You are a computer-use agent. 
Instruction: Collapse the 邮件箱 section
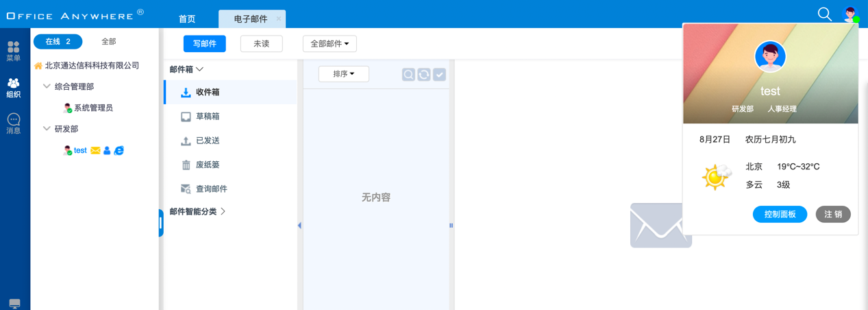point(186,69)
